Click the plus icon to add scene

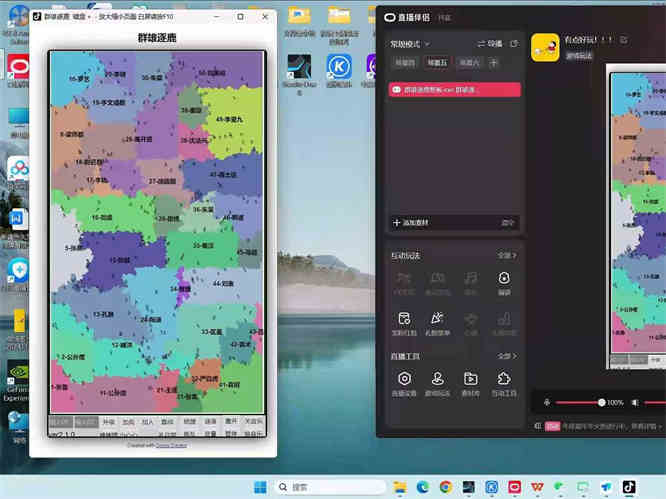(x=493, y=63)
